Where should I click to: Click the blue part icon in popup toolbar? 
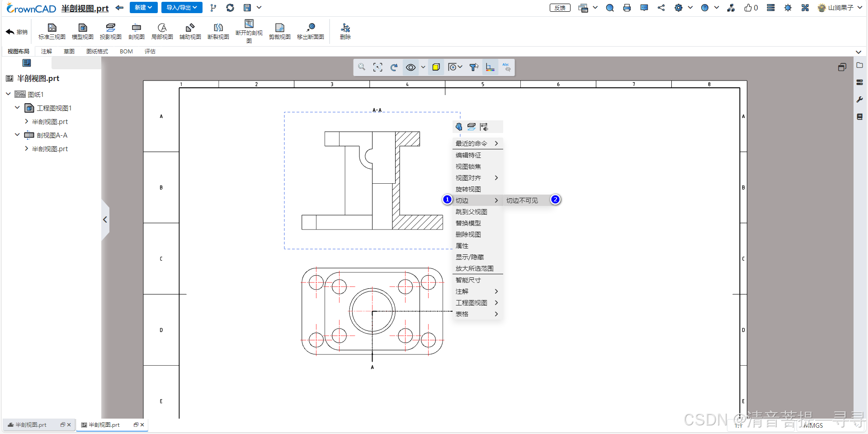click(459, 127)
